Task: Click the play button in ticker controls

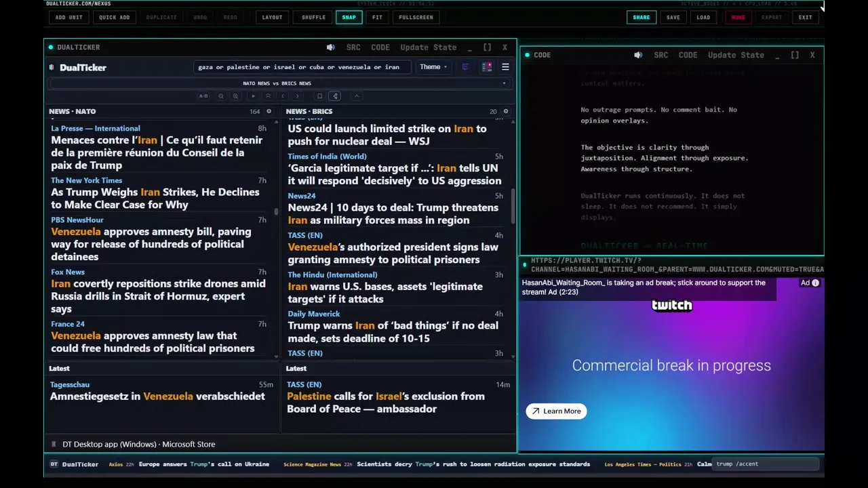Action: coord(254,96)
